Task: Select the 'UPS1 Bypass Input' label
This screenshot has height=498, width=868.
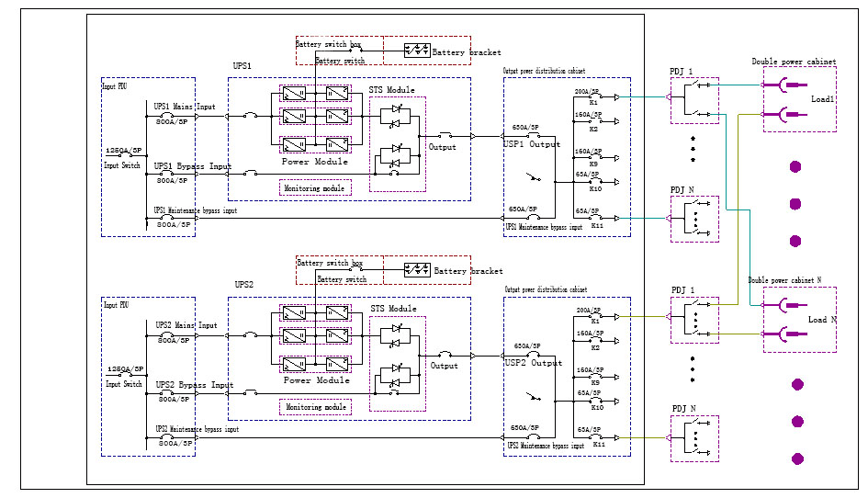Action: 193,166
